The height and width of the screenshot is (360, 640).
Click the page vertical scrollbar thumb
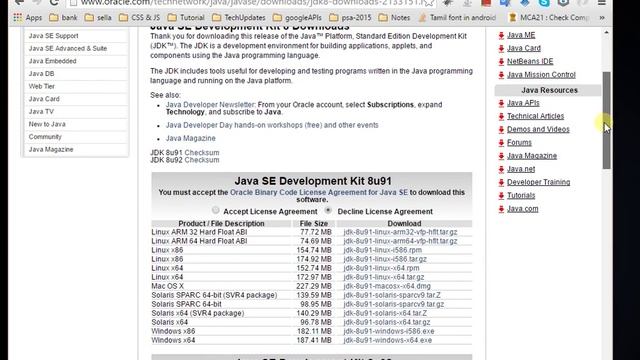pyautogui.click(x=607, y=120)
